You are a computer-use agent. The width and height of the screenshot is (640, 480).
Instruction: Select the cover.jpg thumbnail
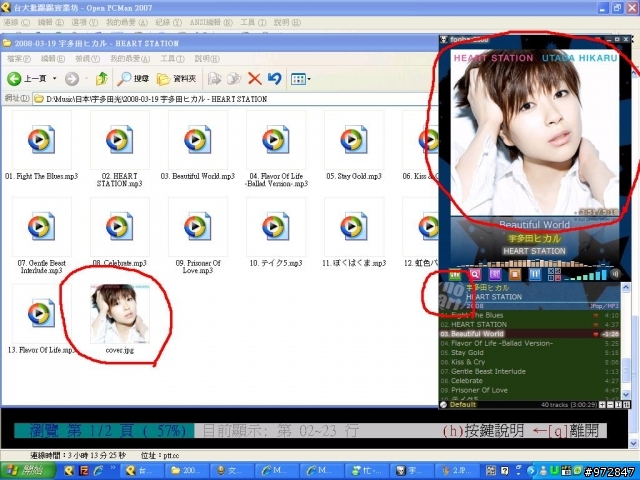(x=120, y=313)
